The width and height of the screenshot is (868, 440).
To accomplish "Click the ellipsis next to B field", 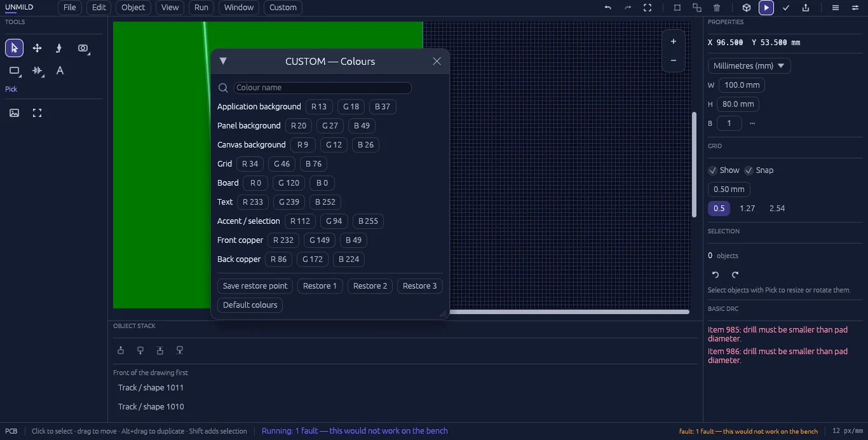I will click(x=752, y=123).
